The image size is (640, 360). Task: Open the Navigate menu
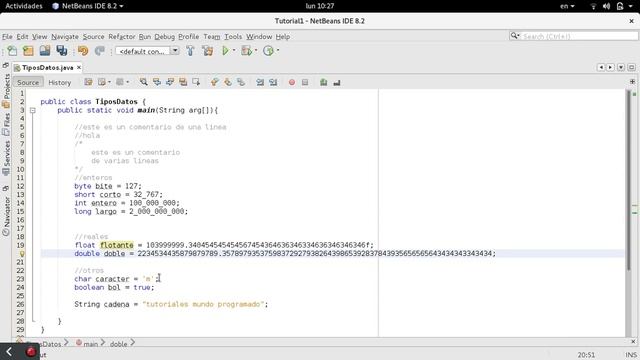[65, 37]
